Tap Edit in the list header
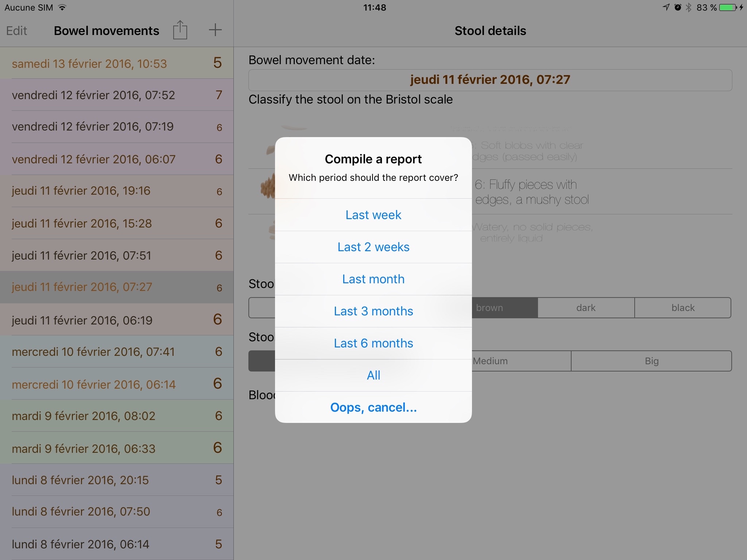Image resolution: width=747 pixels, height=560 pixels. coord(16,31)
